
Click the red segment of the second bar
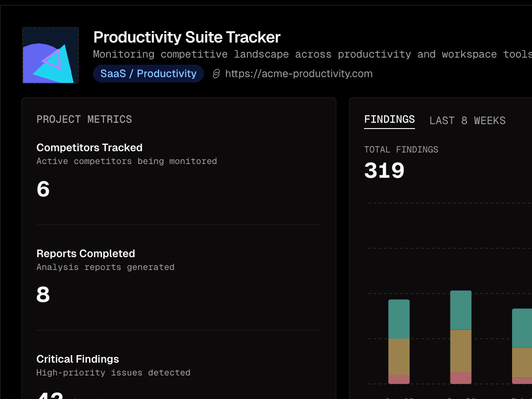click(x=461, y=378)
